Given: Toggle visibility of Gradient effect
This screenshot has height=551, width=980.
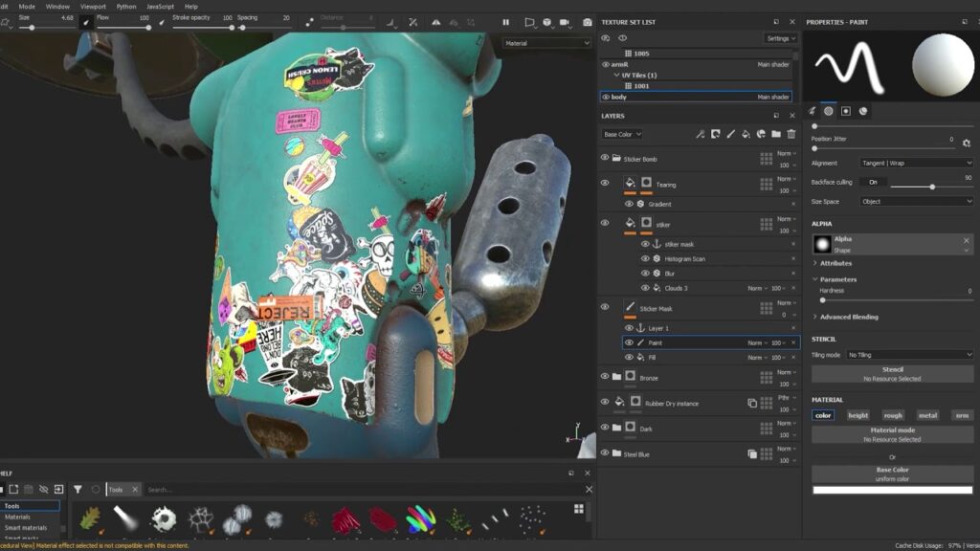Looking at the screenshot, I should (x=629, y=204).
